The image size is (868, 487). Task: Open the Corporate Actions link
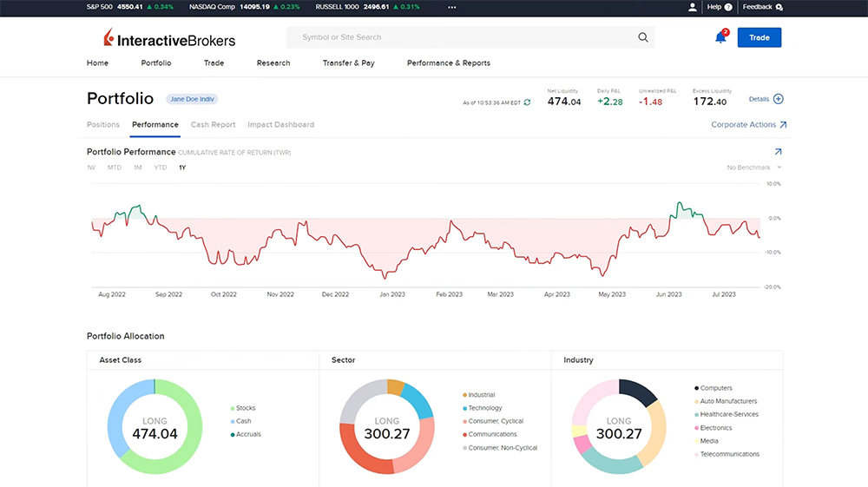click(x=748, y=125)
